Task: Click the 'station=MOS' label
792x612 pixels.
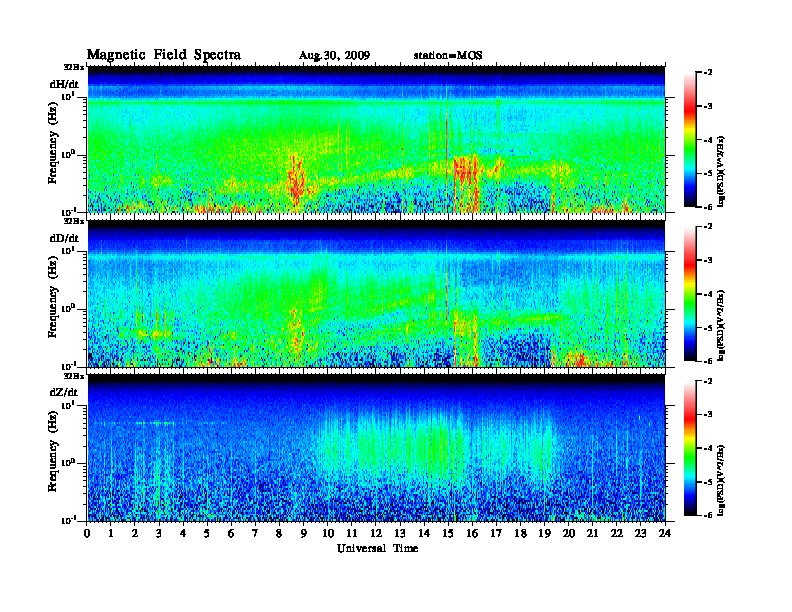Action: point(448,56)
